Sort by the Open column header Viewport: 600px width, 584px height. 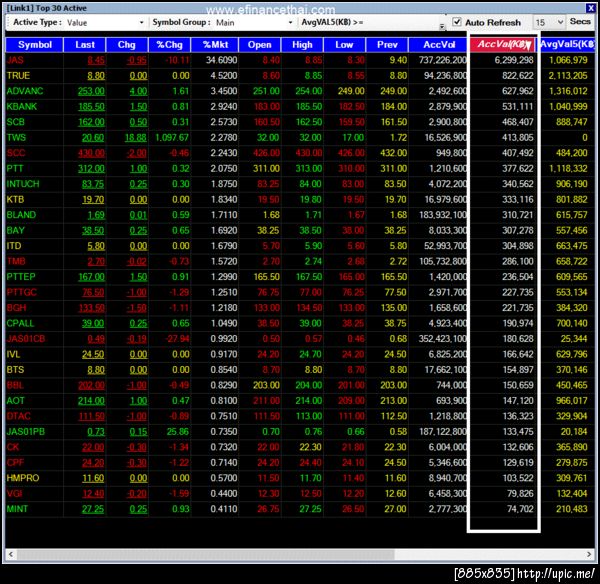[259, 45]
